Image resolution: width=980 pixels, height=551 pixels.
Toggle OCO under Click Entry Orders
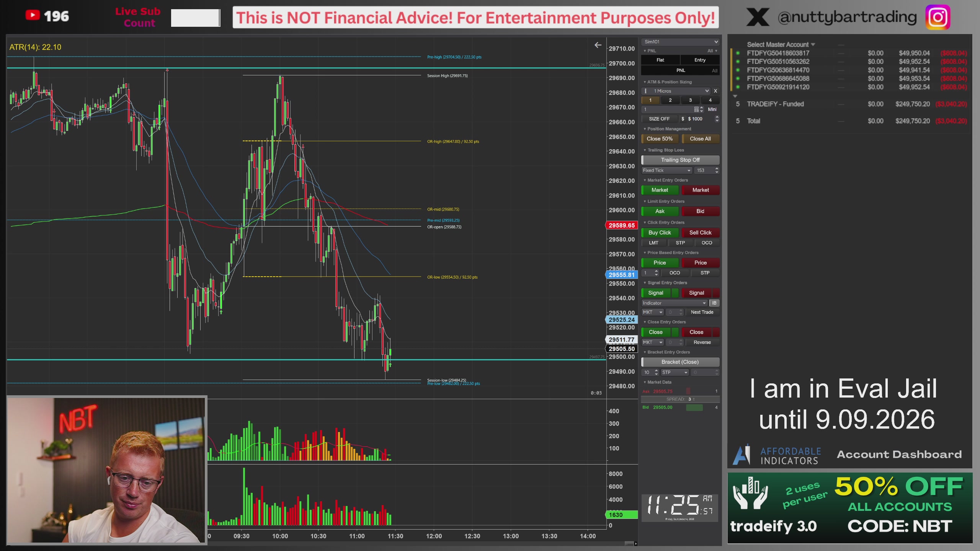tap(707, 243)
